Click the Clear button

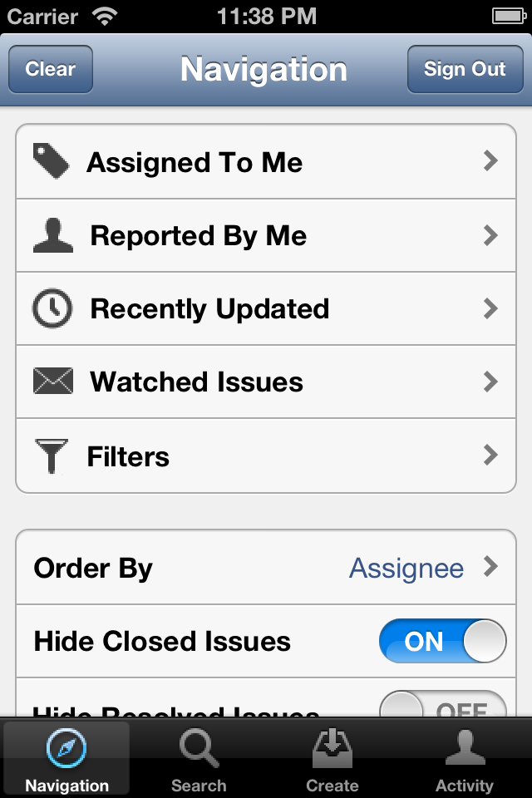point(51,69)
